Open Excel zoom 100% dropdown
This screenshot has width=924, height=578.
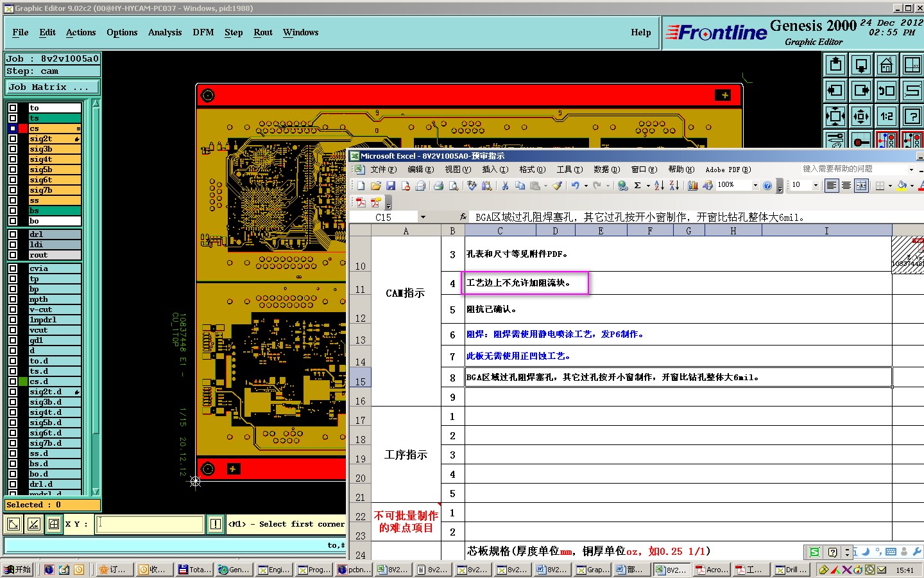click(x=755, y=186)
